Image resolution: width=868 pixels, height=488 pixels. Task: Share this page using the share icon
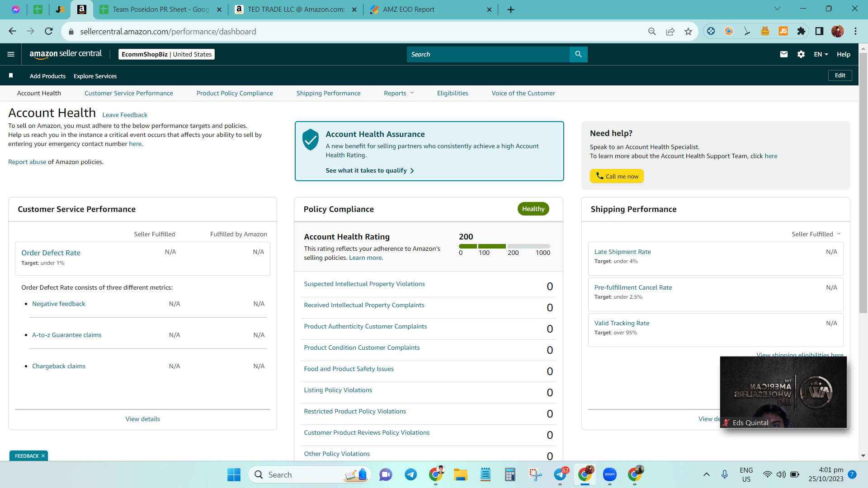click(x=670, y=31)
